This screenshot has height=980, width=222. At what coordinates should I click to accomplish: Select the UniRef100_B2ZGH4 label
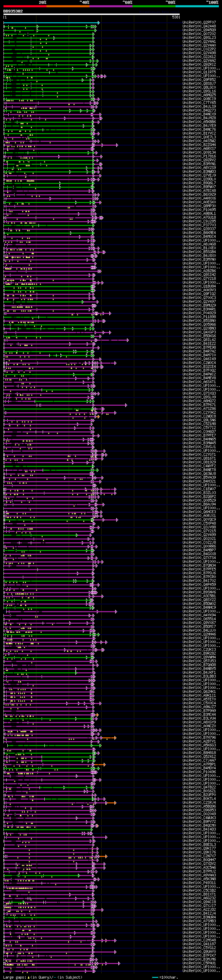pyautogui.click(x=199, y=145)
